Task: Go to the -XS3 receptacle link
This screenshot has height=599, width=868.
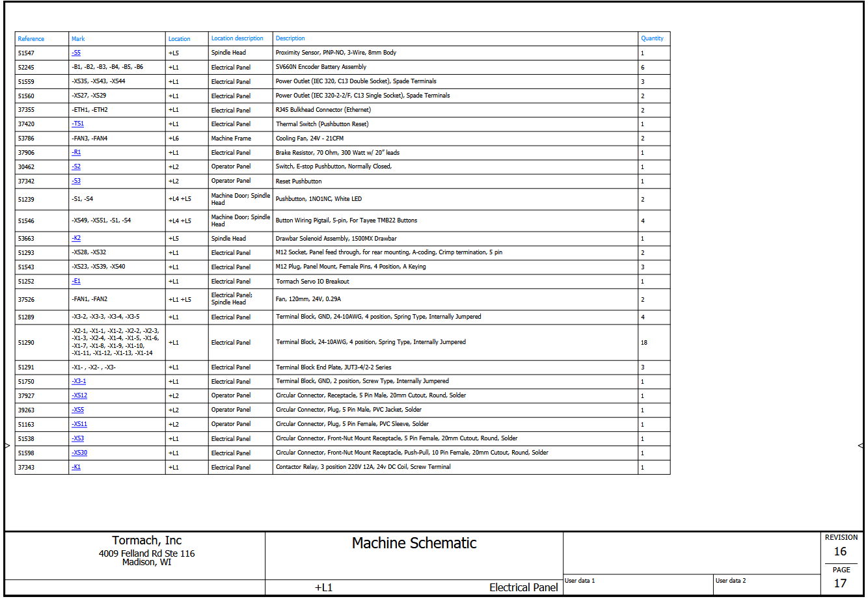Action: click(x=77, y=438)
